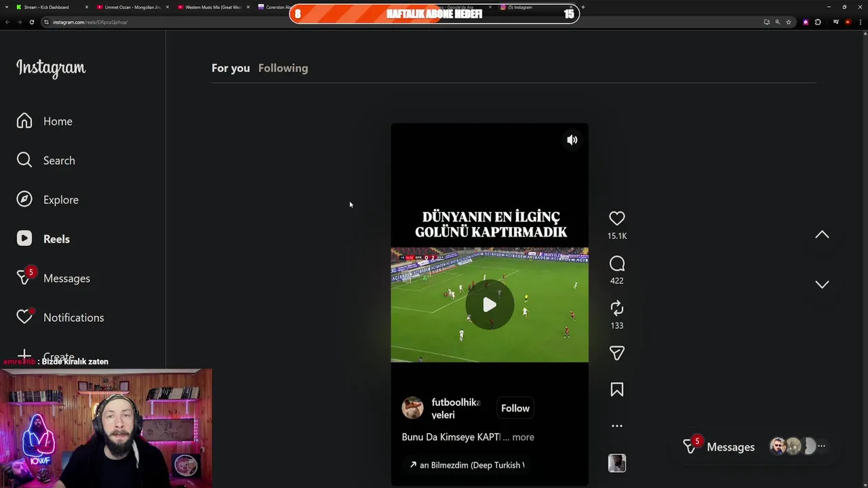This screenshot has height=488, width=868.
Task: Share the reel via paper-plane icon
Action: click(x=616, y=353)
